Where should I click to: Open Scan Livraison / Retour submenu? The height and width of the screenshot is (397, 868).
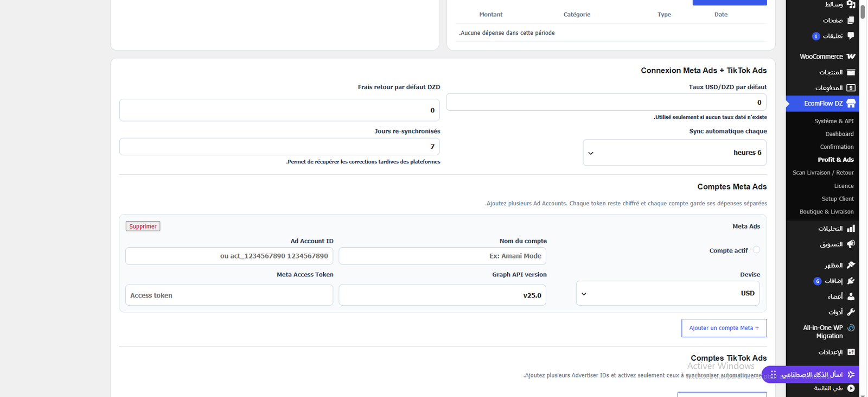pos(823,173)
